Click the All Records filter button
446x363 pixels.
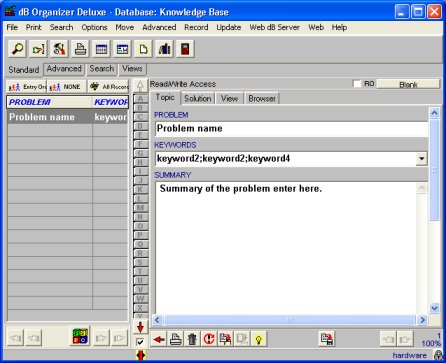tap(108, 87)
